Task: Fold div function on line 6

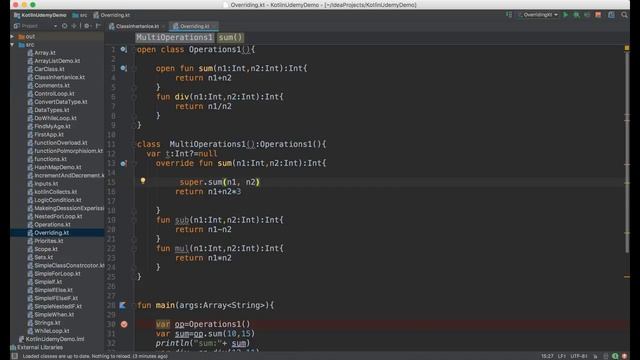Action: (134, 97)
